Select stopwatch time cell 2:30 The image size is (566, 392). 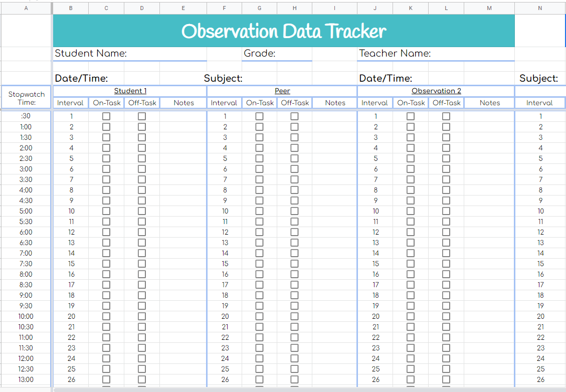tap(26, 158)
